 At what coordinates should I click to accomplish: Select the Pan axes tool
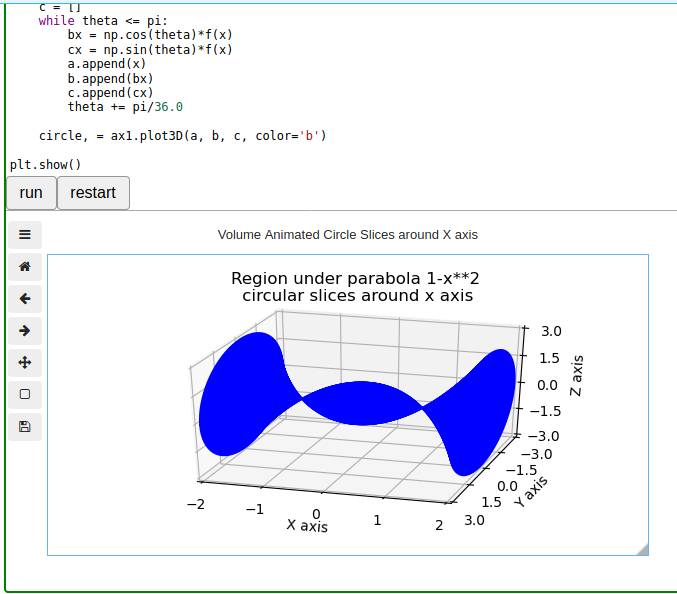25,363
